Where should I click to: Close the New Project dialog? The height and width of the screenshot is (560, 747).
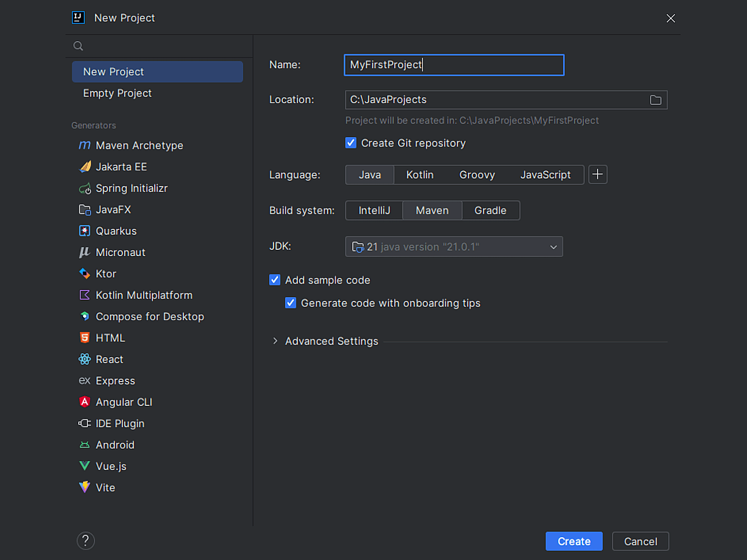pyautogui.click(x=671, y=18)
